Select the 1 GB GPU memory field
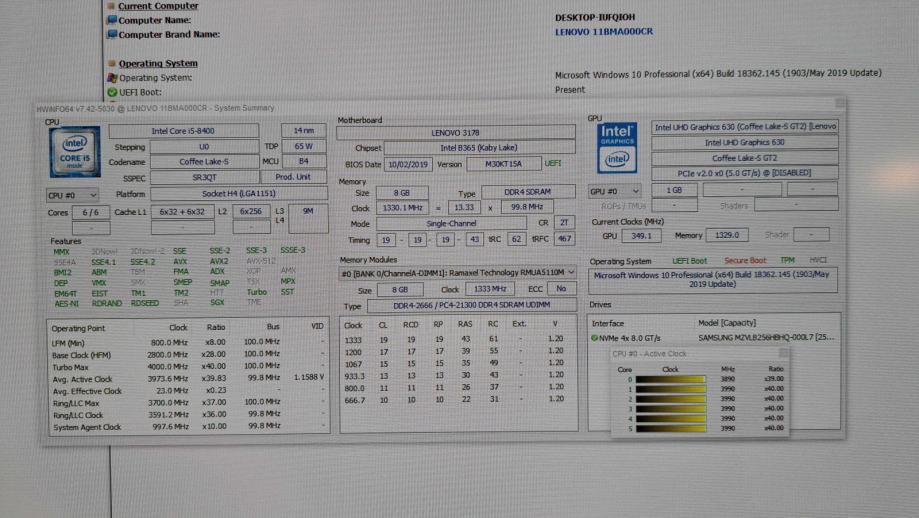Screen dimensions: 919x518 [674, 190]
